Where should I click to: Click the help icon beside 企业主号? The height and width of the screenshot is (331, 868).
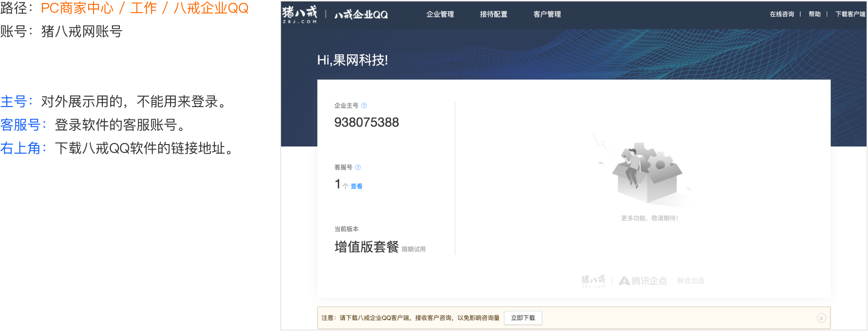click(364, 106)
